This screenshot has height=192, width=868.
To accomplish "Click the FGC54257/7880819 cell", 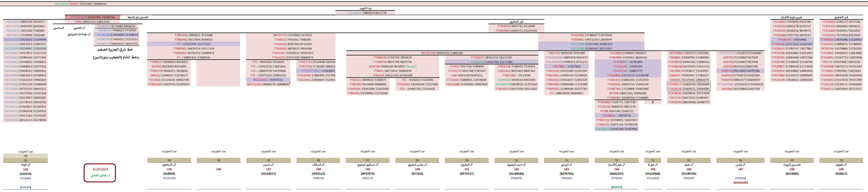I will coord(367,13).
